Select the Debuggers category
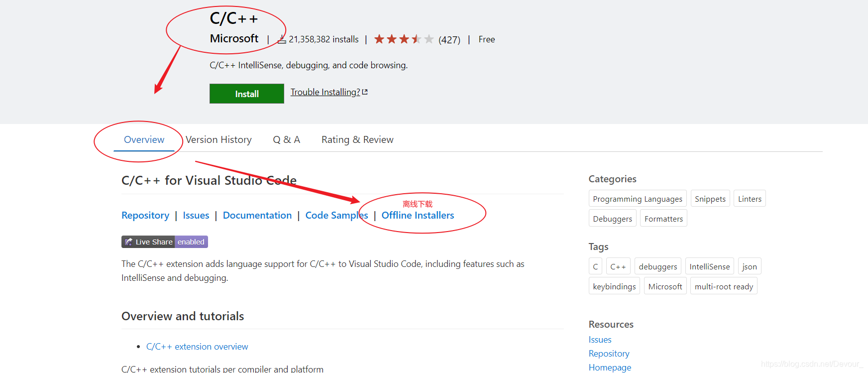The height and width of the screenshot is (373, 868). pos(613,219)
